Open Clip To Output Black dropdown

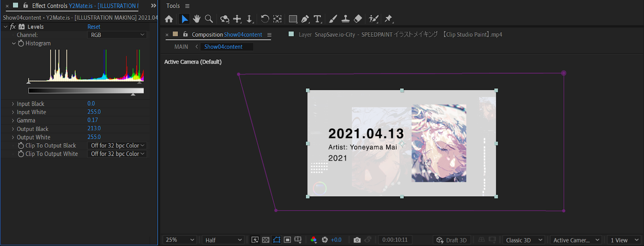[x=117, y=146]
